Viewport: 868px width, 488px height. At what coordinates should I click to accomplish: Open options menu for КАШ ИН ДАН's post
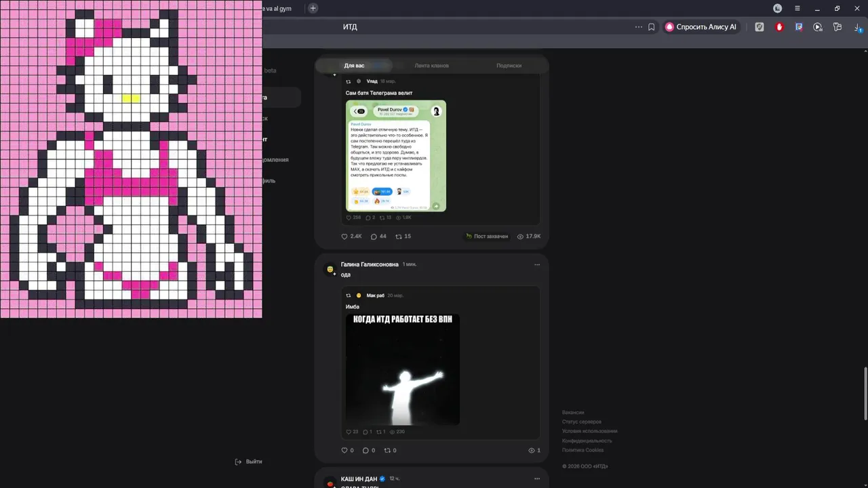[x=537, y=479]
